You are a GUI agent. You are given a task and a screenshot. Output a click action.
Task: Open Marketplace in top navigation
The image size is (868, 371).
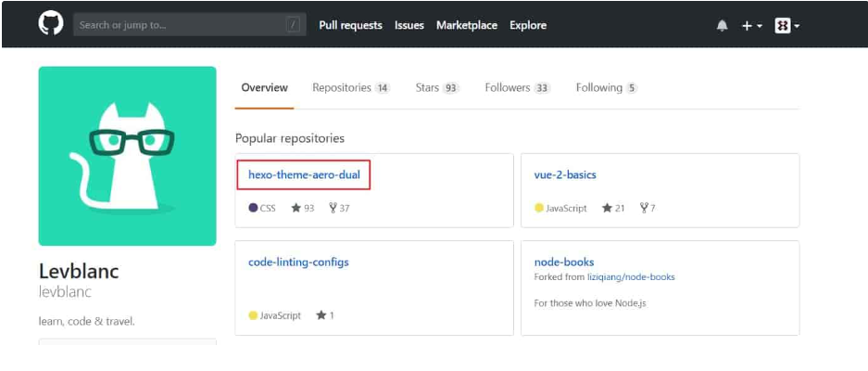[x=467, y=26]
